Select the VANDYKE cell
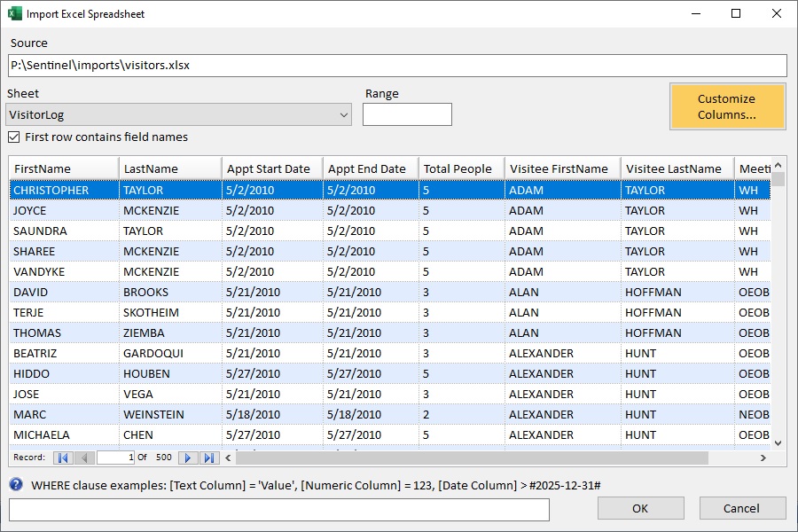 coord(64,272)
